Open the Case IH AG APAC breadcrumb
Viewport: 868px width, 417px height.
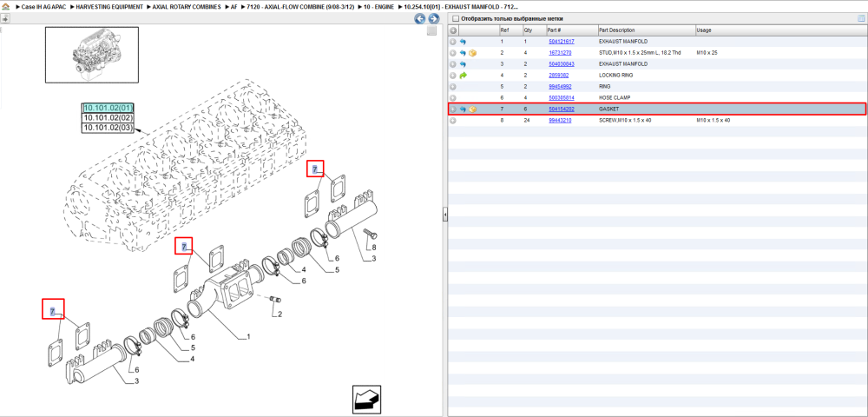tap(43, 7)
